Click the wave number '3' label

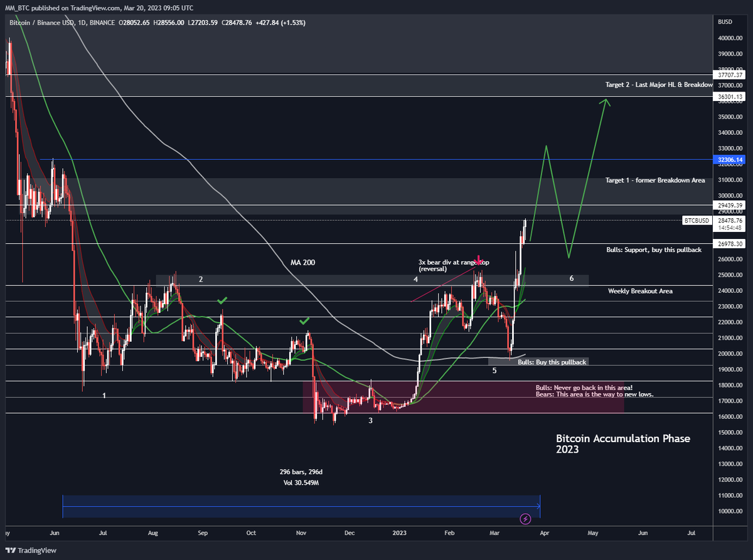[370, 421]
